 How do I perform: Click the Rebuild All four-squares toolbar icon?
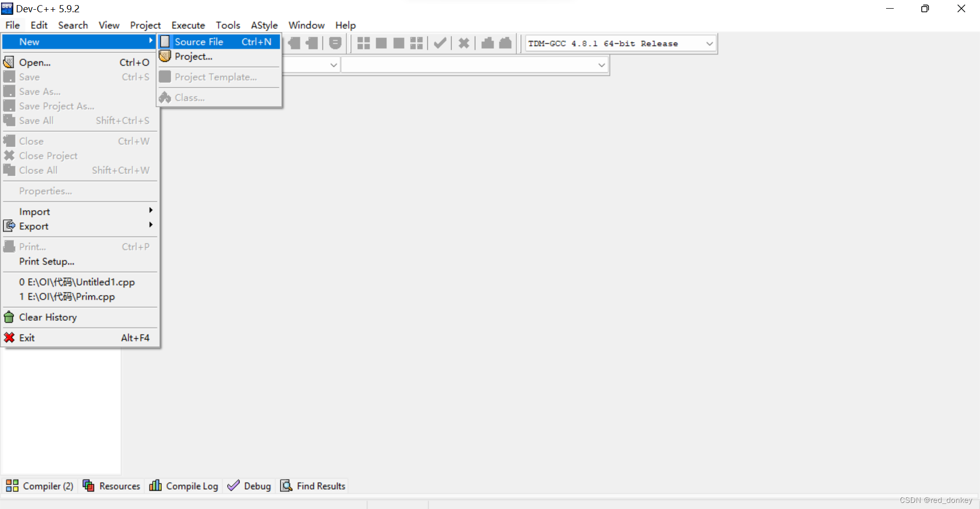pos(416,43)
